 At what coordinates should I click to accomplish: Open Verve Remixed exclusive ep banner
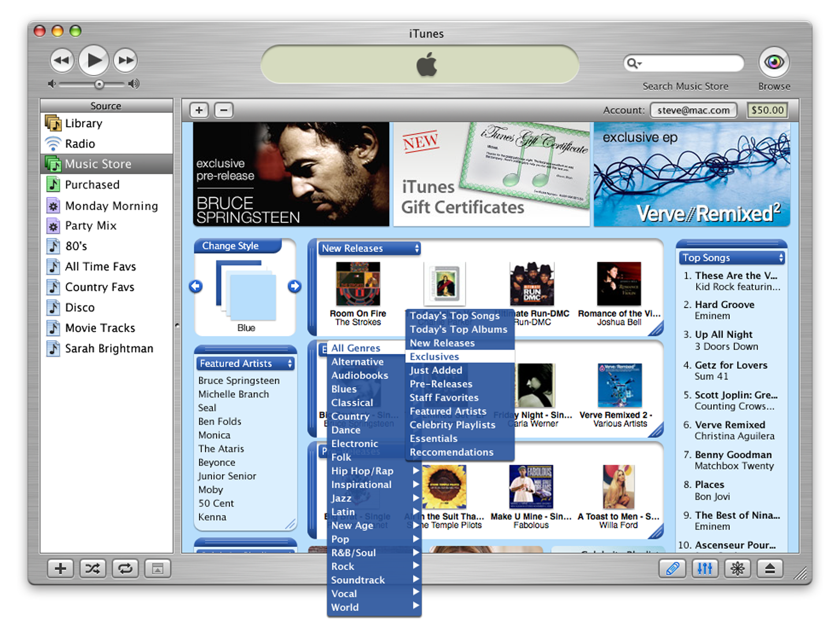coord(692,174)
